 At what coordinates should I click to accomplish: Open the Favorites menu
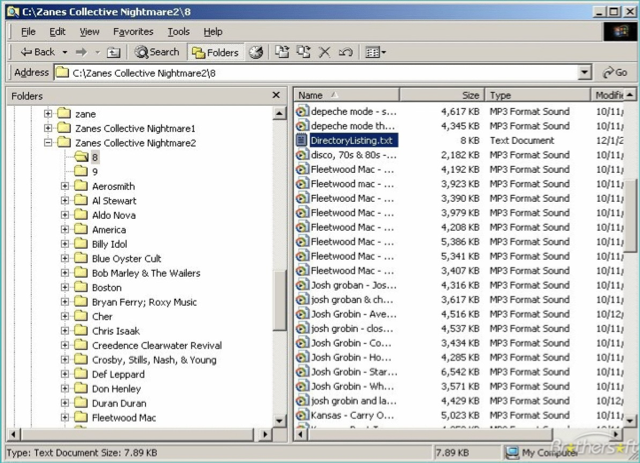coord(133,31)
